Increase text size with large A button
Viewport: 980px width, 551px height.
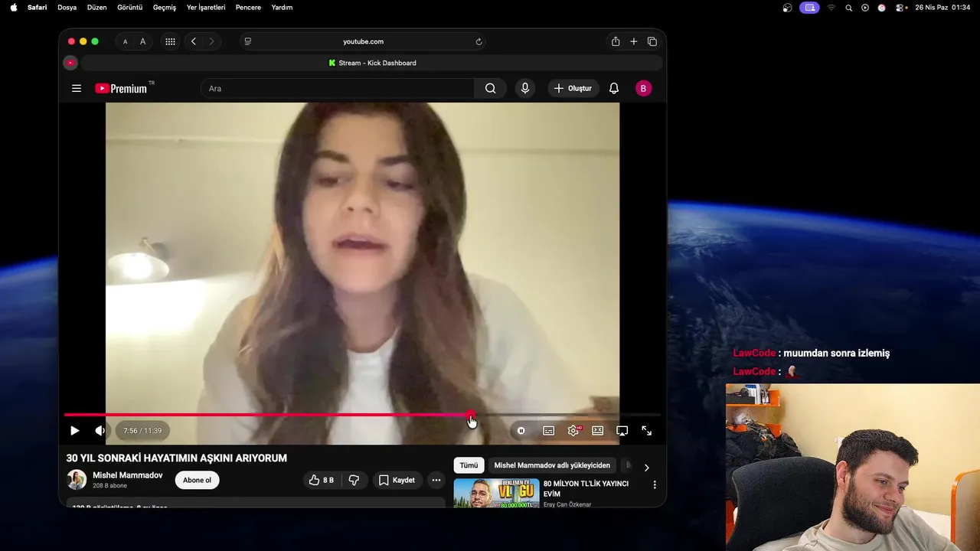click(x=142, y=41)
